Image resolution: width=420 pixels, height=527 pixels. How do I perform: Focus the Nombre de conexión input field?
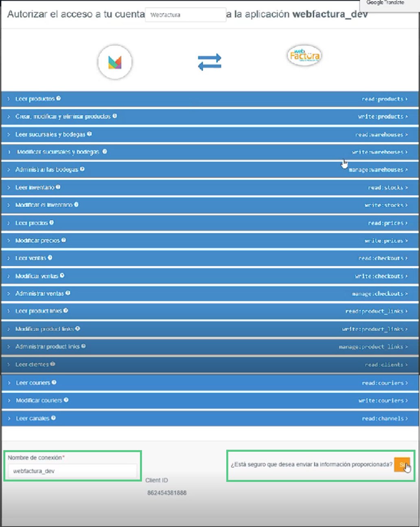tap(72, 471)
